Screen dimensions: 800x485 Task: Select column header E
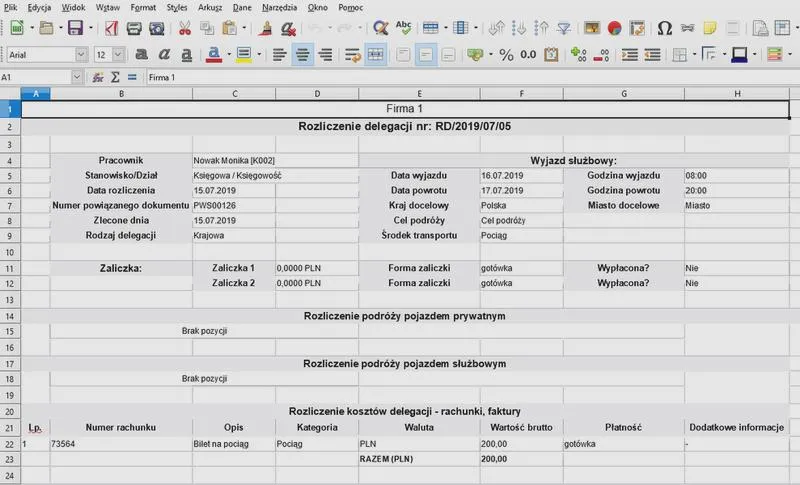pyautogui.click(x=419, y=94)
